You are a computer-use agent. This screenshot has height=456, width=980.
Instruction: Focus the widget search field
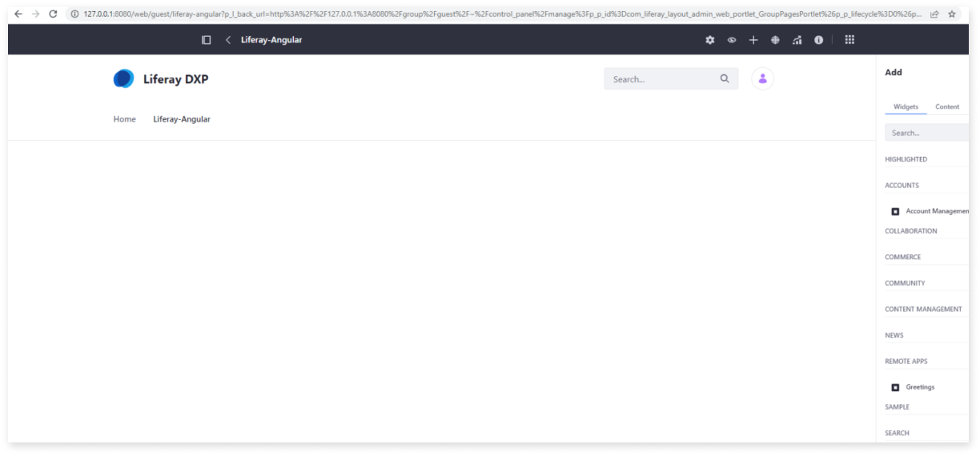[x=927, y=133]
